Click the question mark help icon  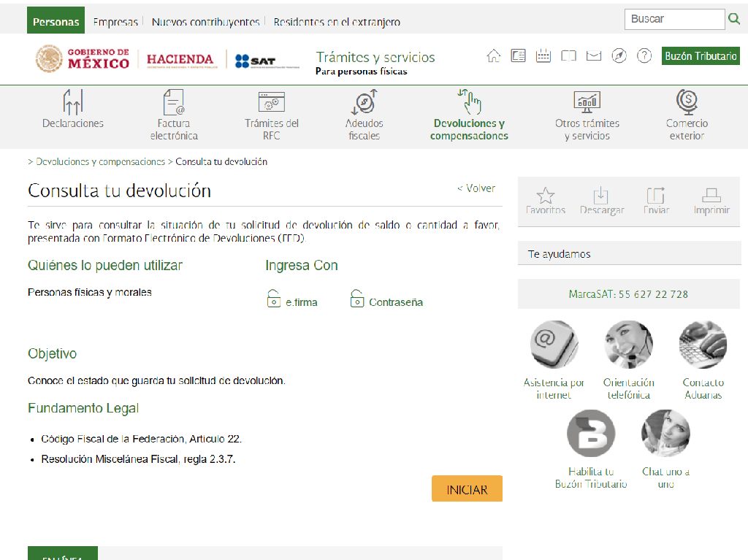pyautogui.click(x=644, y=56)
